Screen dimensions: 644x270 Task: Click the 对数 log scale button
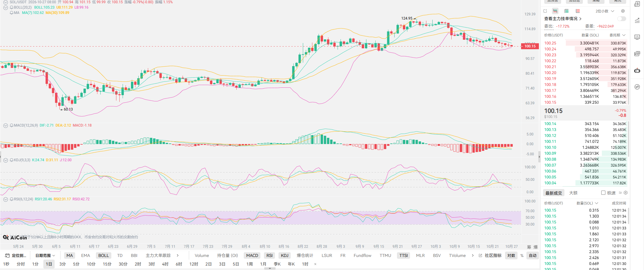point(511,255)
